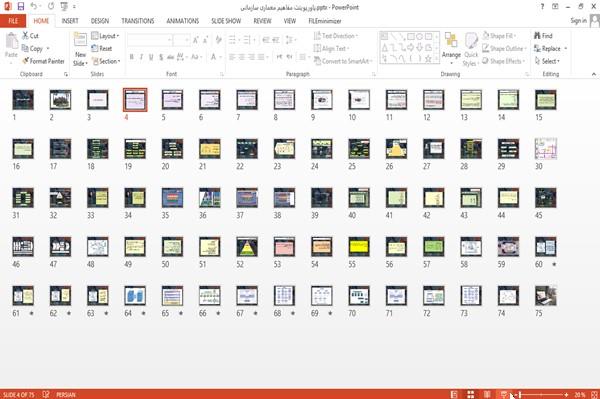Toggle Italic formatting
This screenshot has height=399, width=600.
[x=141, y=57]
